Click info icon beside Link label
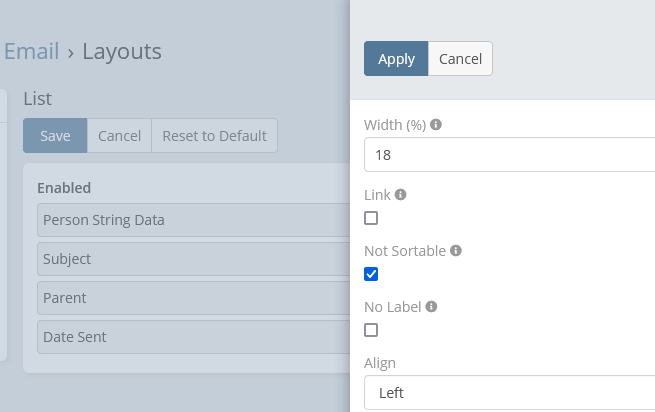The width and height of the screenshot is (655, 412). [x=400, y=195]
